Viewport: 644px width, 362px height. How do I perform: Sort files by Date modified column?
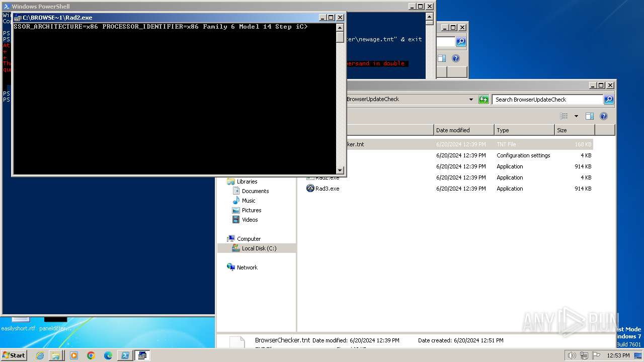(x=464, y=130)
